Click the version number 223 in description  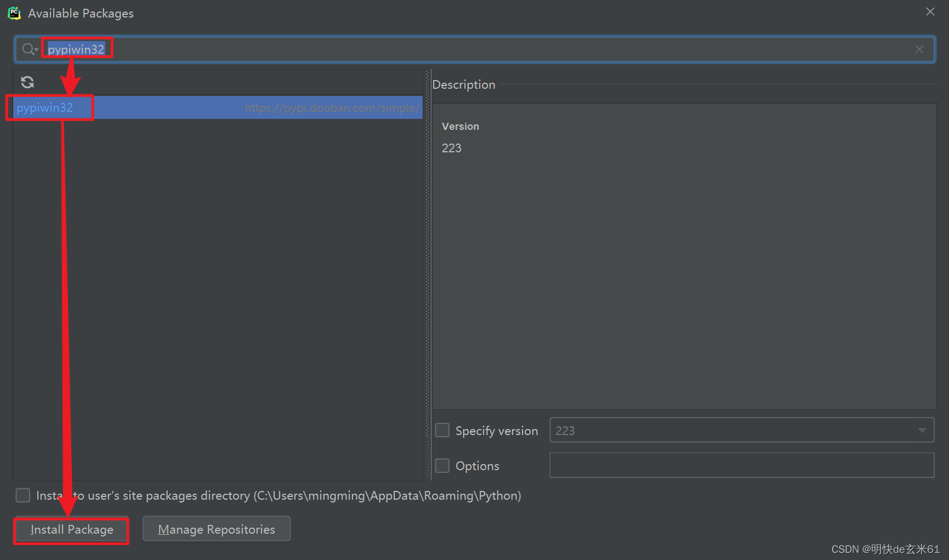pyautogui.click(x=452, y=148)
